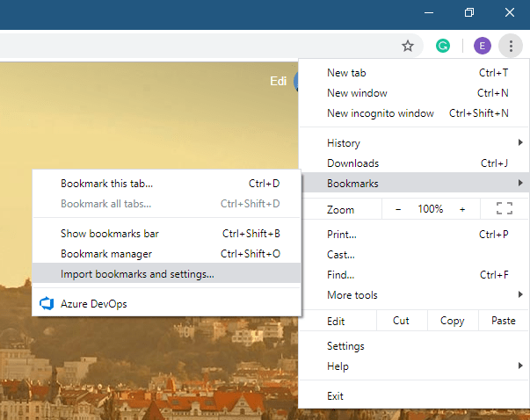Toggle fullscreen mode icon in Zoom row
Image resolution: width=530 pixels, height=420 pixels.
(x=505, y=208)
